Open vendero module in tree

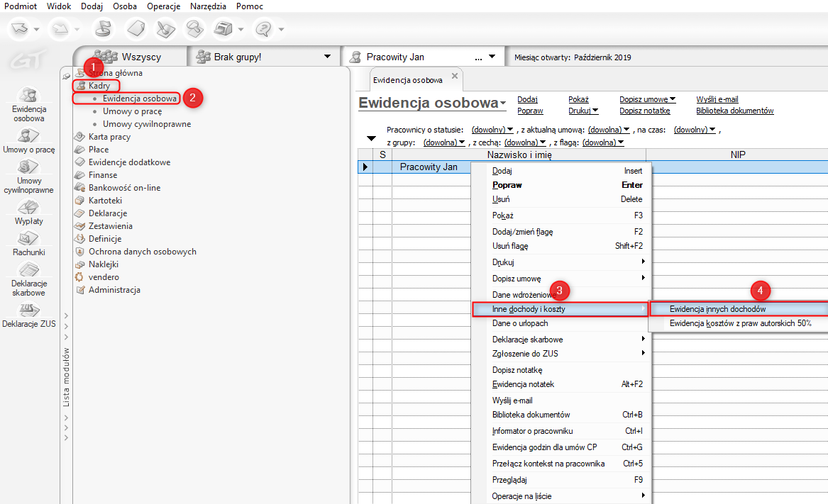[x=104, y=277]
